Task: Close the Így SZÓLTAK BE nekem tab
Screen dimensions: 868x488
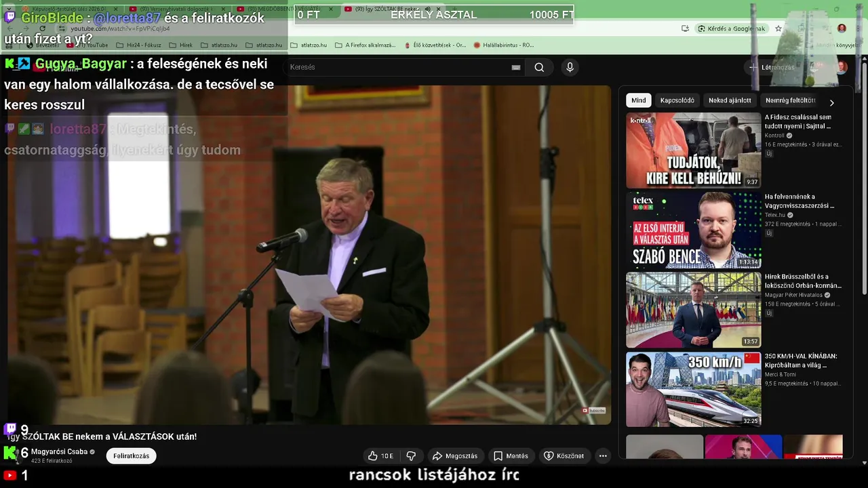Action: point(437,9)
